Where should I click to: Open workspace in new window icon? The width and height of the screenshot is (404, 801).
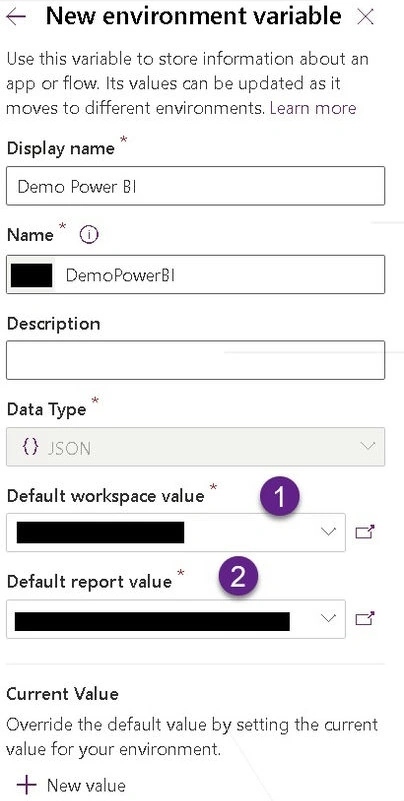click(365, 532)
